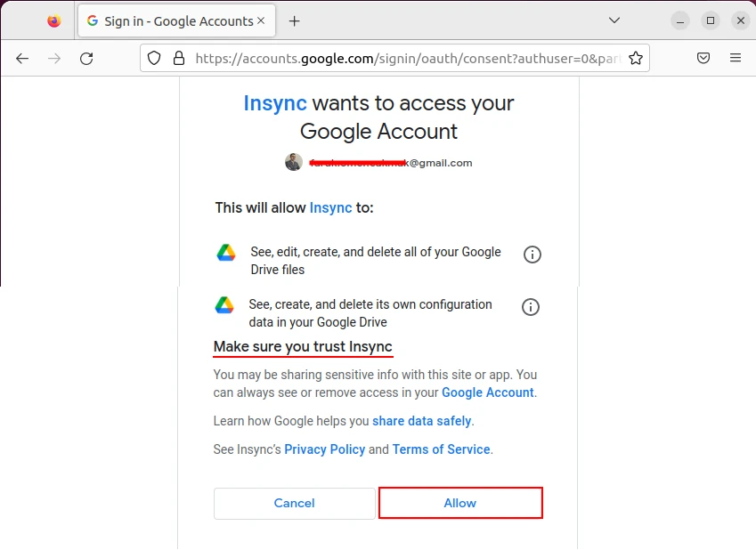Bookmark this page with star icon
Viewport: 756px width, 550px height.
click(x=635, y=58)
